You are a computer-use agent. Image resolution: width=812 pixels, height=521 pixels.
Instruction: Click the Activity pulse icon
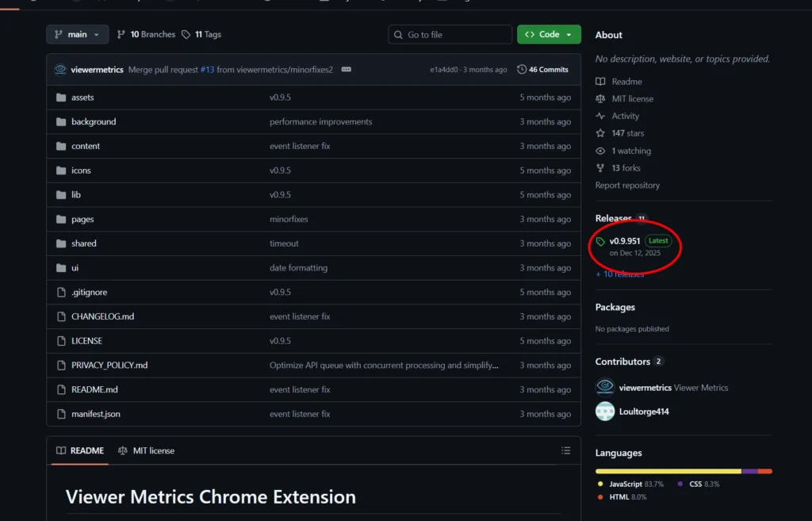point(600,116)
